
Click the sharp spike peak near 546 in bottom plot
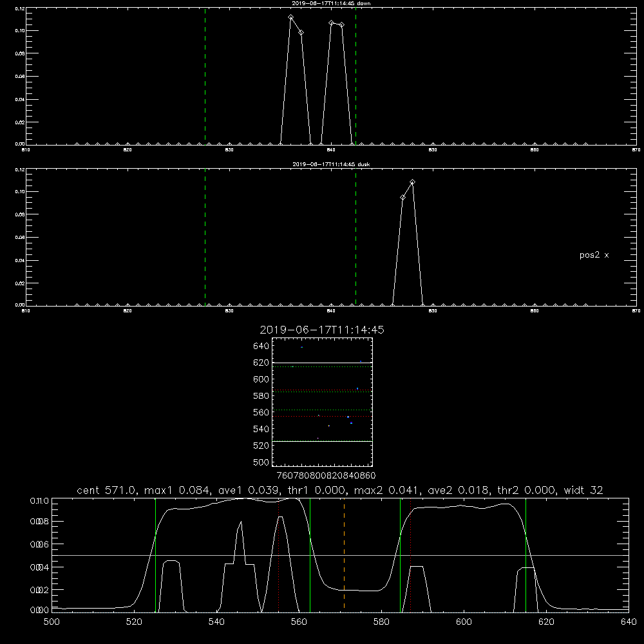241,522
